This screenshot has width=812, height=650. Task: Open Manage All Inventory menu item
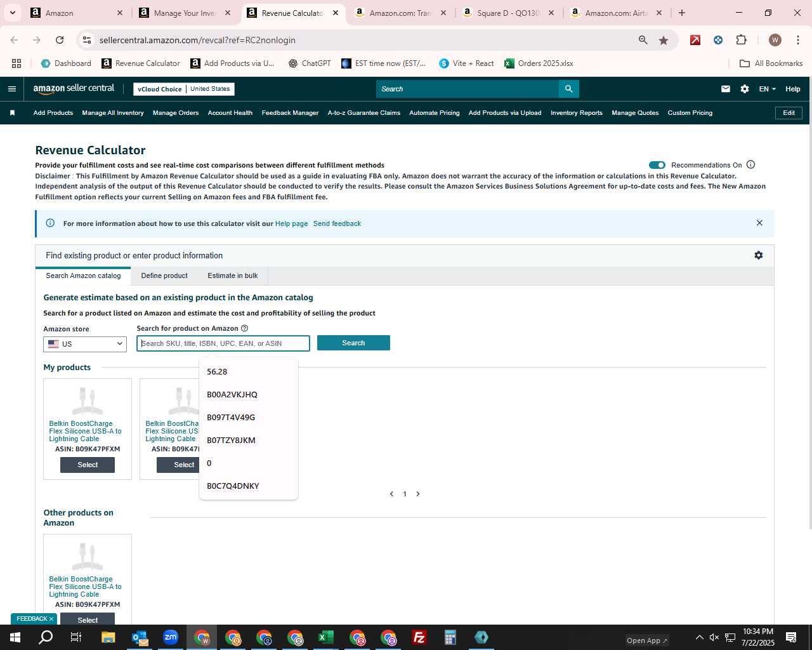pos(113,113)
